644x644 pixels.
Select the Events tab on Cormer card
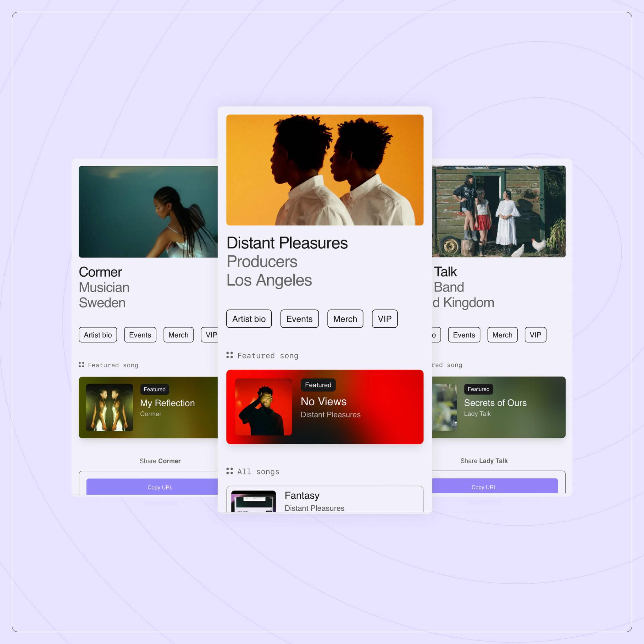click(x=140, y=335)
